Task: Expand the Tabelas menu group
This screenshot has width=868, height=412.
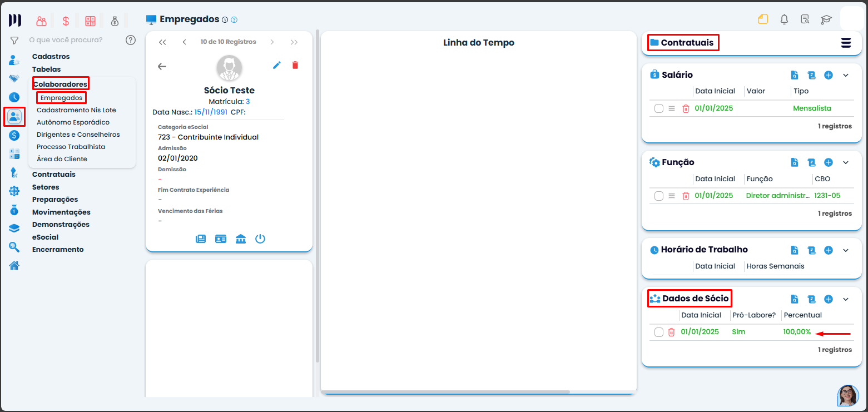Action: 47,70
